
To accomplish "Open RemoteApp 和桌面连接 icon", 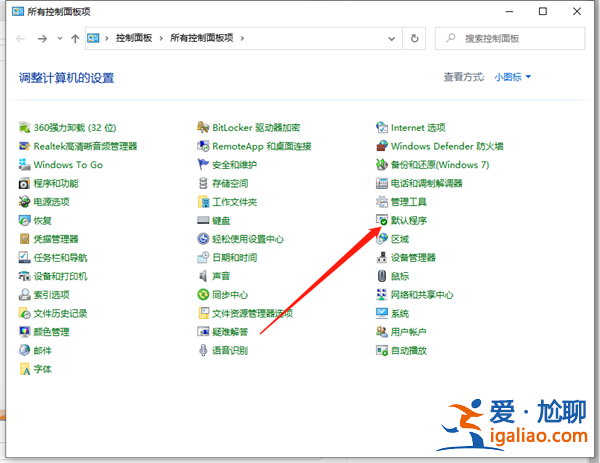I will [x=203, y=146].
